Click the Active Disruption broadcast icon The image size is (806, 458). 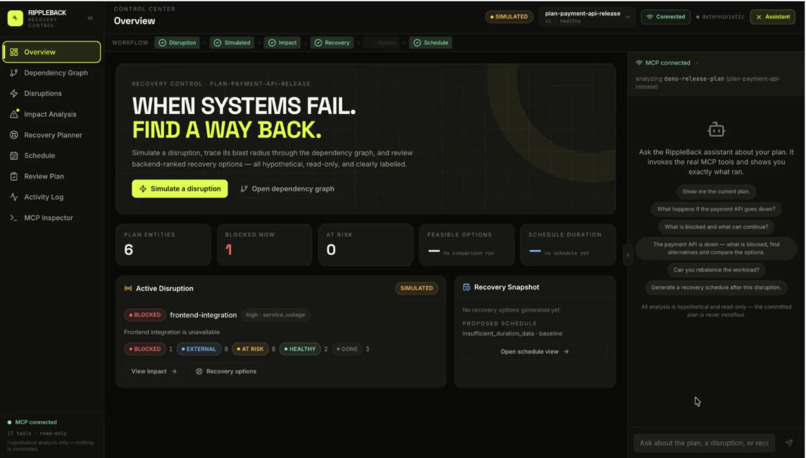coord(128,288)
